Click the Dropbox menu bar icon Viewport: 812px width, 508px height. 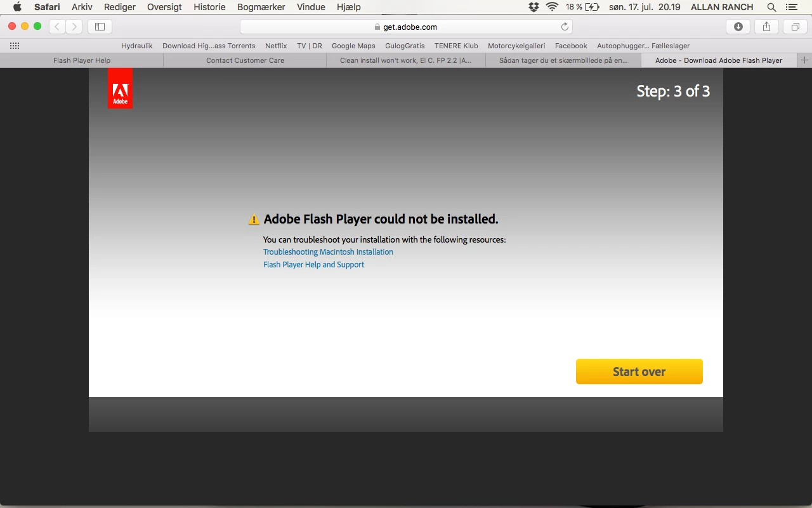534,7
